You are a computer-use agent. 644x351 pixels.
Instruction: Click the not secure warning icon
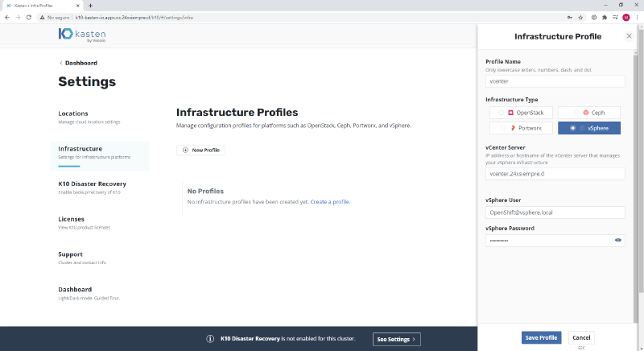[42, 17]
